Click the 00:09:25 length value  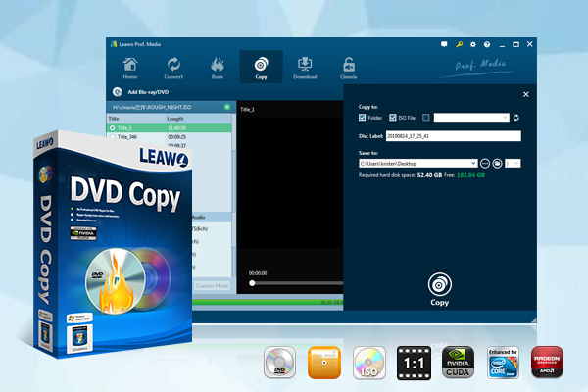177,137
